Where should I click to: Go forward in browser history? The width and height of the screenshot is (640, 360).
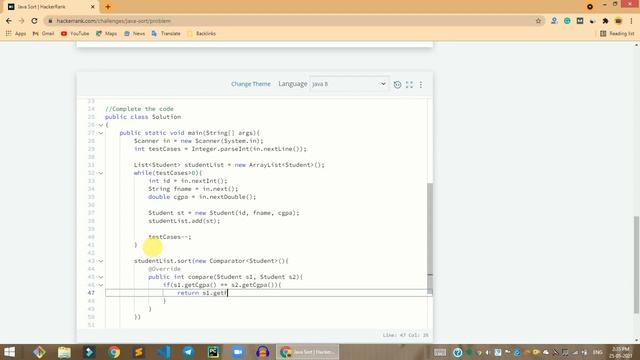tap(21, 21)
